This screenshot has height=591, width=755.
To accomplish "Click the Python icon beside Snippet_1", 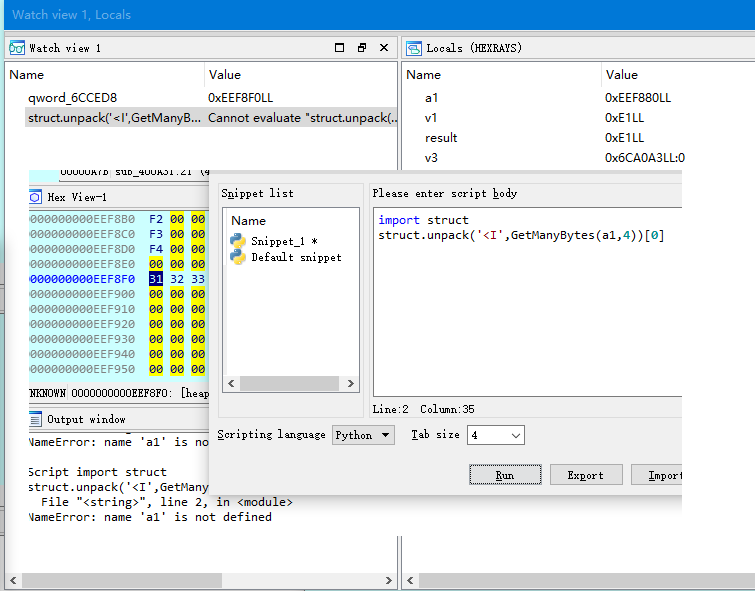I will click(x=238, y=240).
